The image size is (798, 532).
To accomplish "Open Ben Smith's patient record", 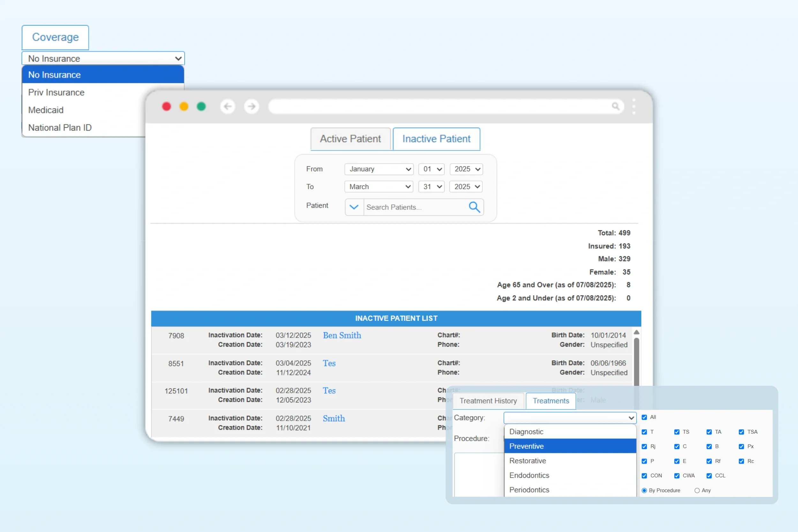I will (x=342, y=335).
